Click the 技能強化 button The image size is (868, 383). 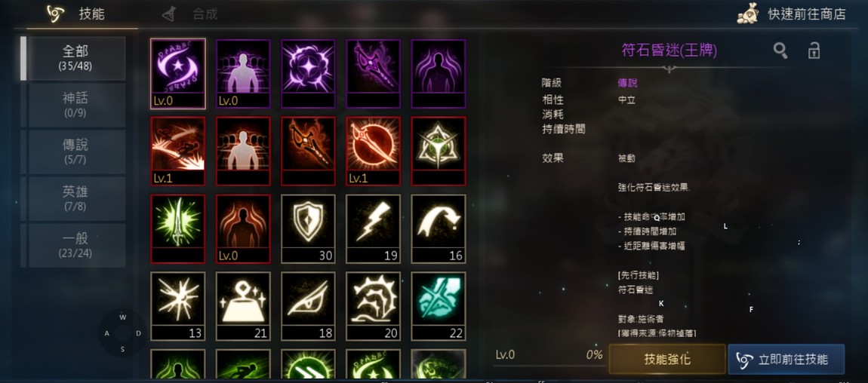pyautogui.click(x=667, y=359)
